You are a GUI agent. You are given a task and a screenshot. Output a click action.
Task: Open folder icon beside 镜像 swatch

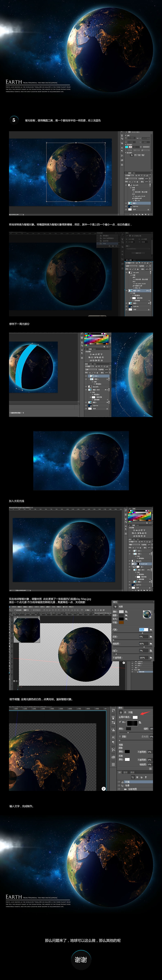pos(127,615)
